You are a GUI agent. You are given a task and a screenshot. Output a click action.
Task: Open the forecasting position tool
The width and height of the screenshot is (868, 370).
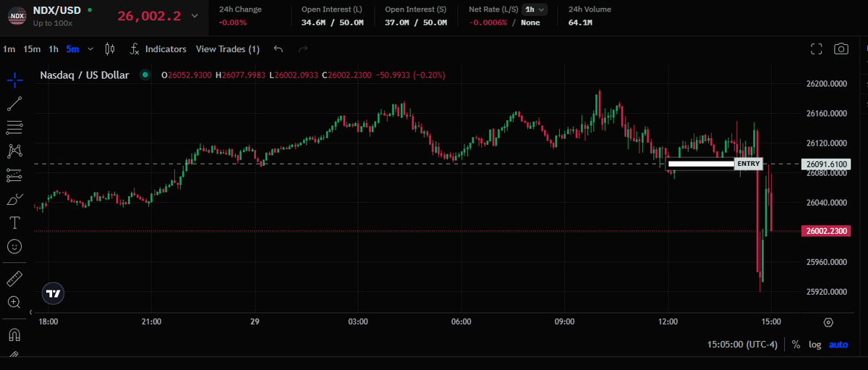(14, 175)
